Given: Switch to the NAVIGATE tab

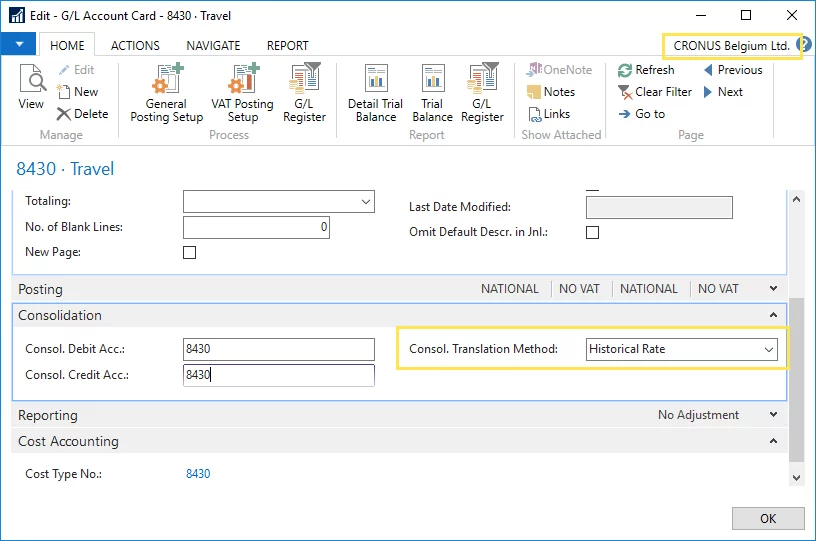Looking at the screenshot, I should point(213,45).
